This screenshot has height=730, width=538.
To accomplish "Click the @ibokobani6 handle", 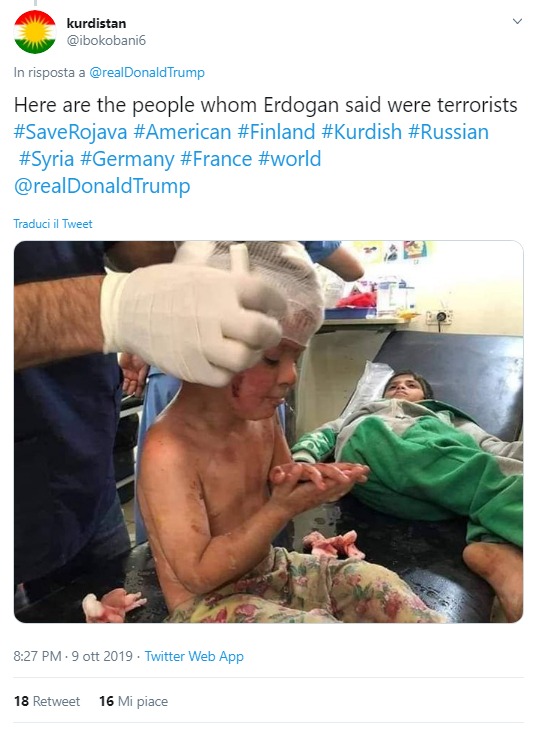I will click(106, 41).
